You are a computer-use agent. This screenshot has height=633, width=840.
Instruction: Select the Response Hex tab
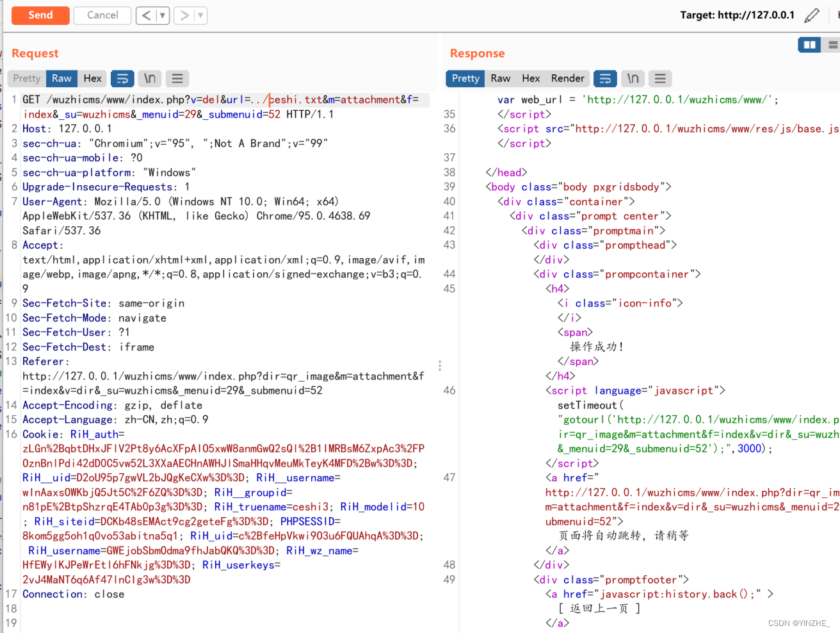pos(531,78)
